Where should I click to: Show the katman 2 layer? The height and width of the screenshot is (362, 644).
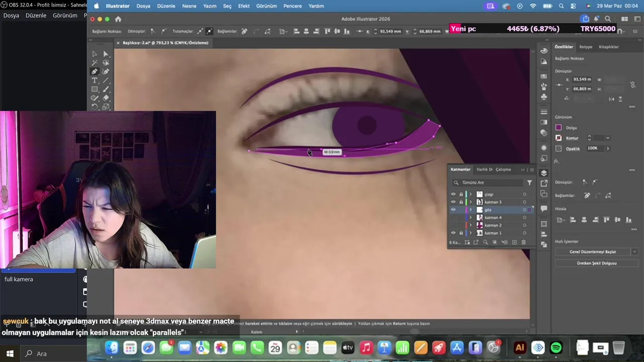(453, 225)
